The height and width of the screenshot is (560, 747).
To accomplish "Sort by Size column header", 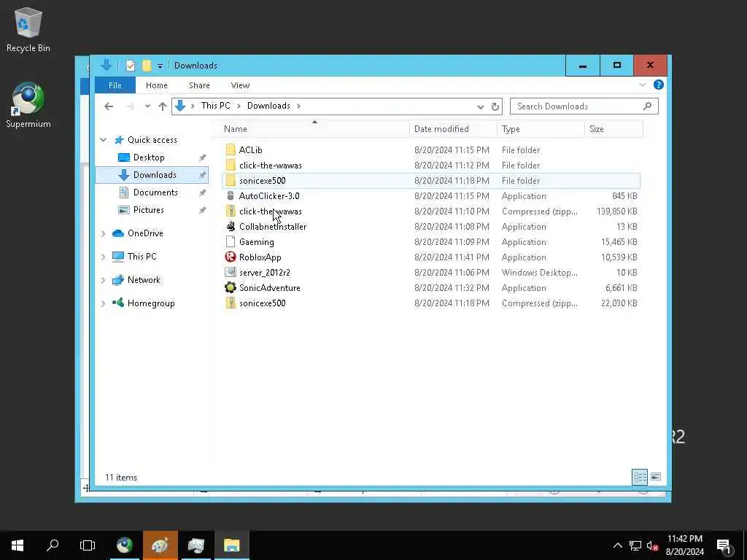I will (x=614, y=129).
